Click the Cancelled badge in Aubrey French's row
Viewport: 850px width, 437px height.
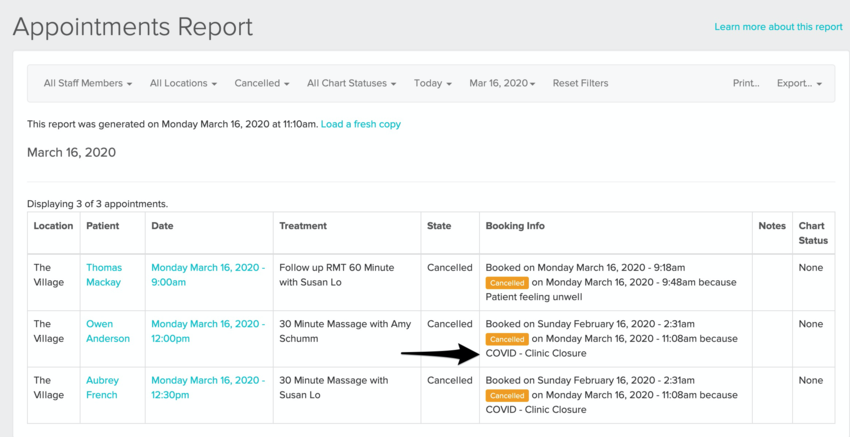(507, 395)
